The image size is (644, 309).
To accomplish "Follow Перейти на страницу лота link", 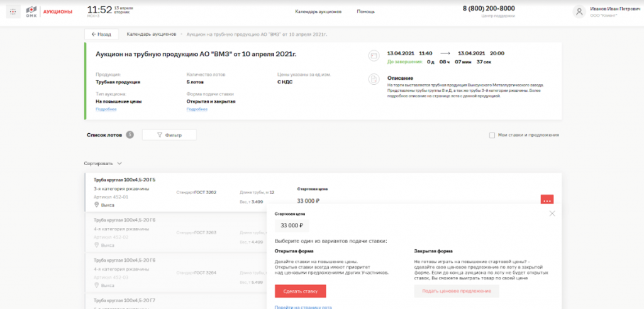I will click(x=303, y=307).
